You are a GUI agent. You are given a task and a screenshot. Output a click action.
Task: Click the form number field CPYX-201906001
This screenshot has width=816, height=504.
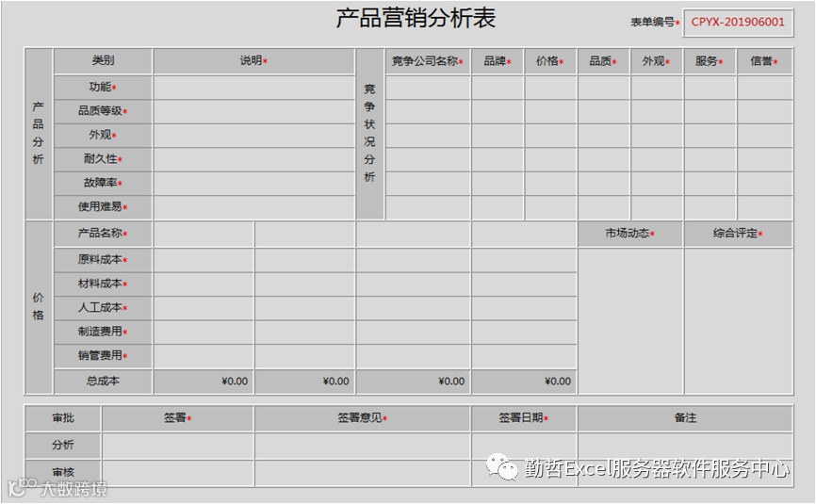pyautogui.click(x=738, y=23)
